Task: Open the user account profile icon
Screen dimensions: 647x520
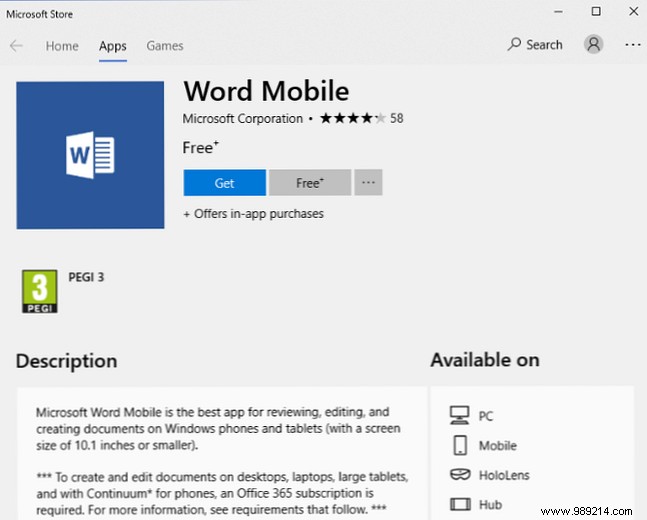Action: [593, 44]
